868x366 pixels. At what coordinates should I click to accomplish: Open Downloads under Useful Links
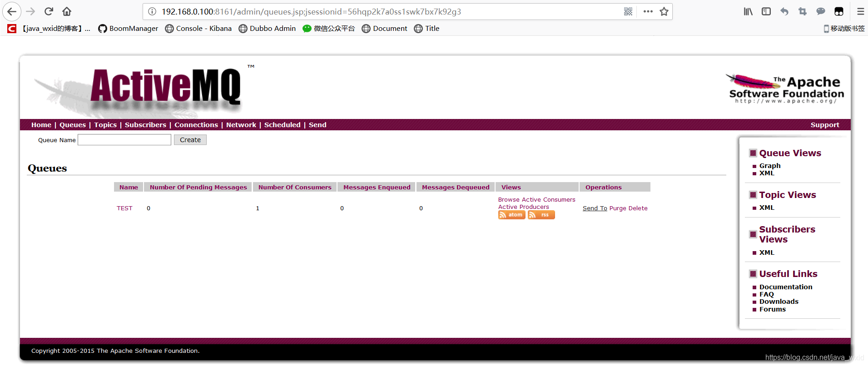tap(779, 302)
